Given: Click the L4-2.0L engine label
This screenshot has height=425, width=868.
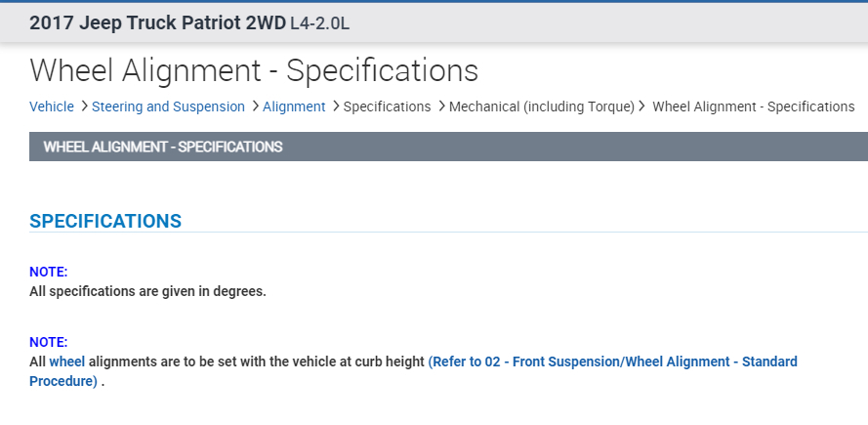Looking at the screenshot, I should point(319,22).
